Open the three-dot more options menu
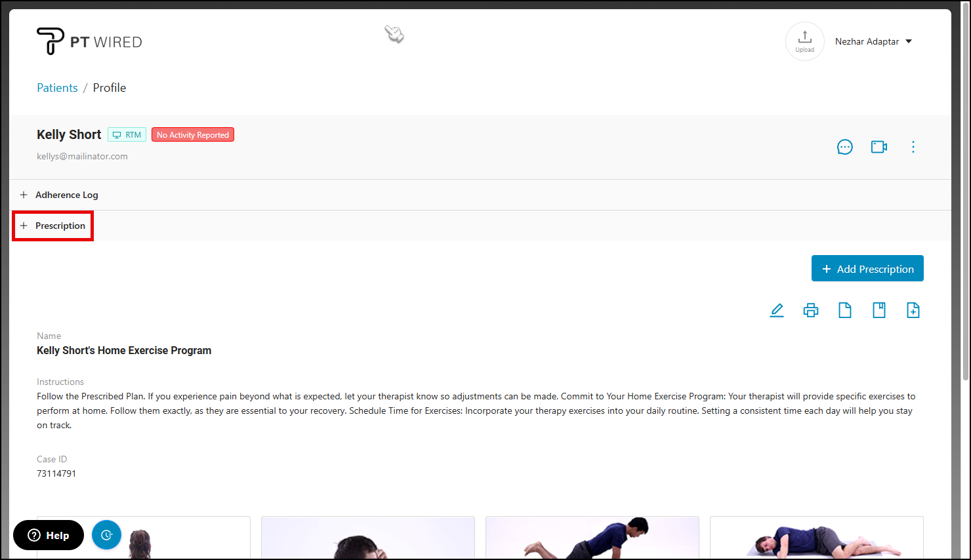Viewport: 971px width, 560px height. tap(913, 147)
